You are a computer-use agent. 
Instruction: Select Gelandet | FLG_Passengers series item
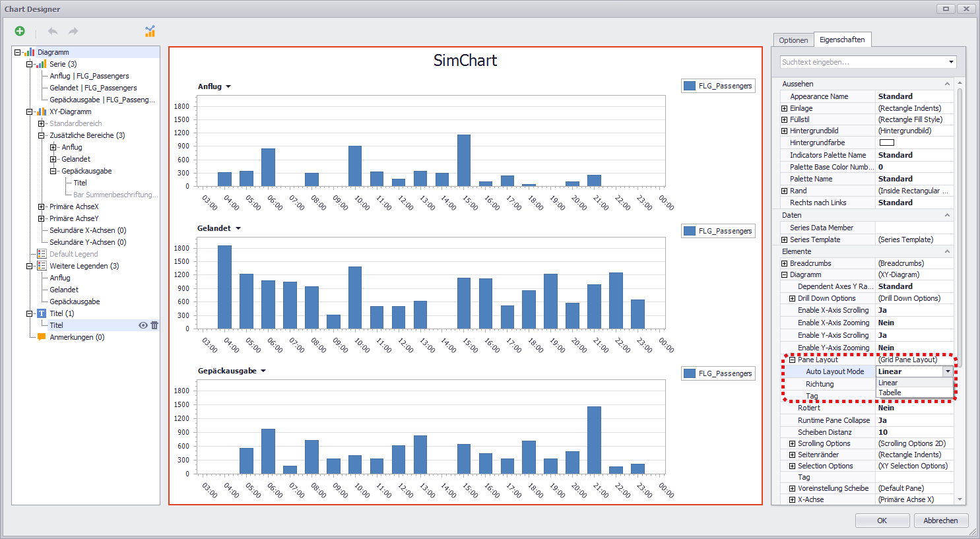click(x=93, y=88)
